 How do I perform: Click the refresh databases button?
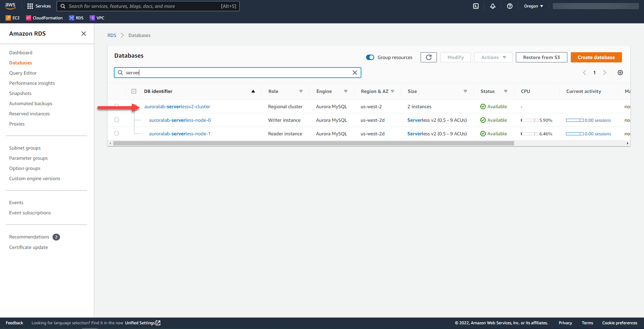pyautogui.click(x=428, y=57)
